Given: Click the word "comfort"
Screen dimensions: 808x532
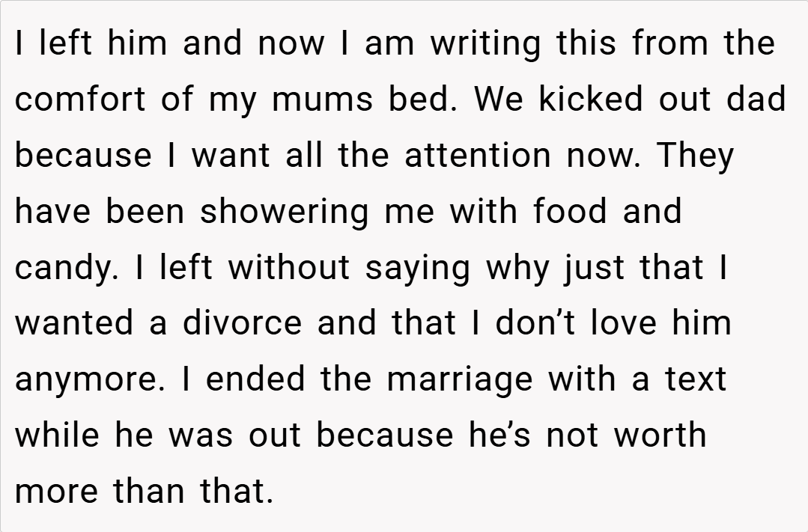Looking at the screenshot, I should (x=81, y=100).
